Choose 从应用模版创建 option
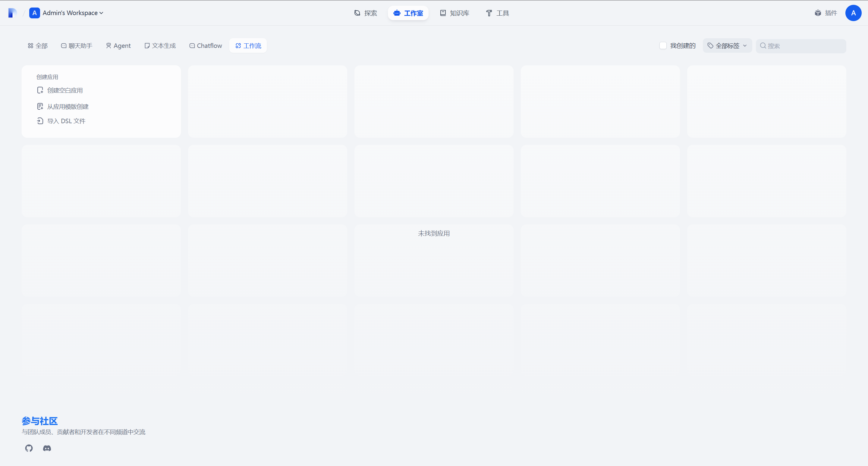This screenshot has height=466, width=868. [63, 106]
